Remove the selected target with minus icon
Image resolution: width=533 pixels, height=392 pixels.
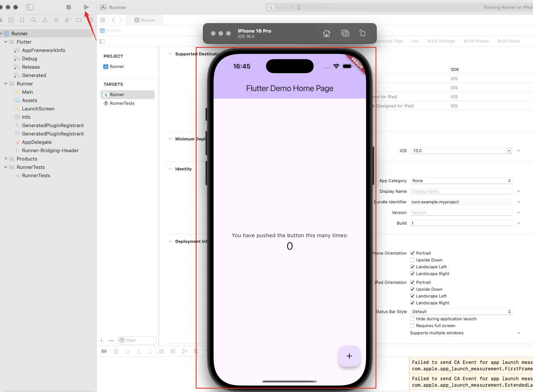(x=111, y=341)
